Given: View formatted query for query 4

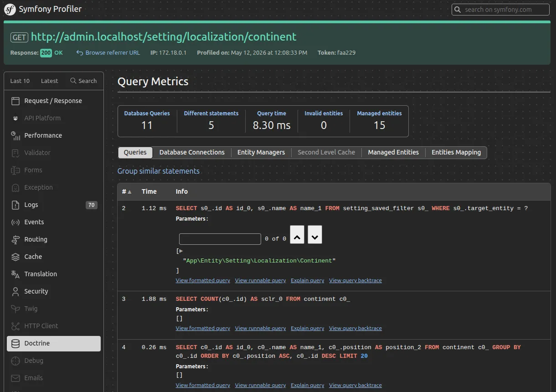Looking at the screenshot, I should [203, 385].
